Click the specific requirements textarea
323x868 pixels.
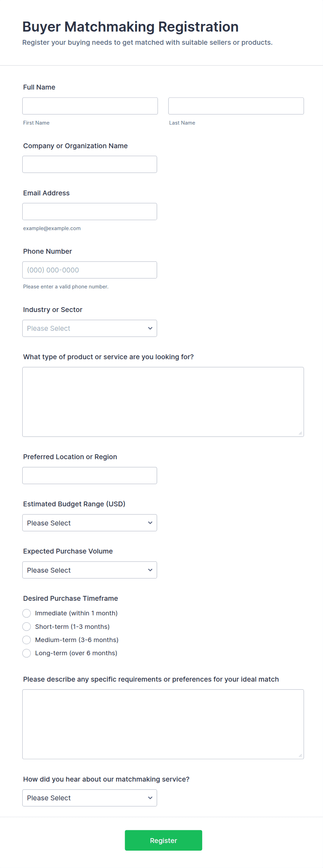tap(163, 724)
